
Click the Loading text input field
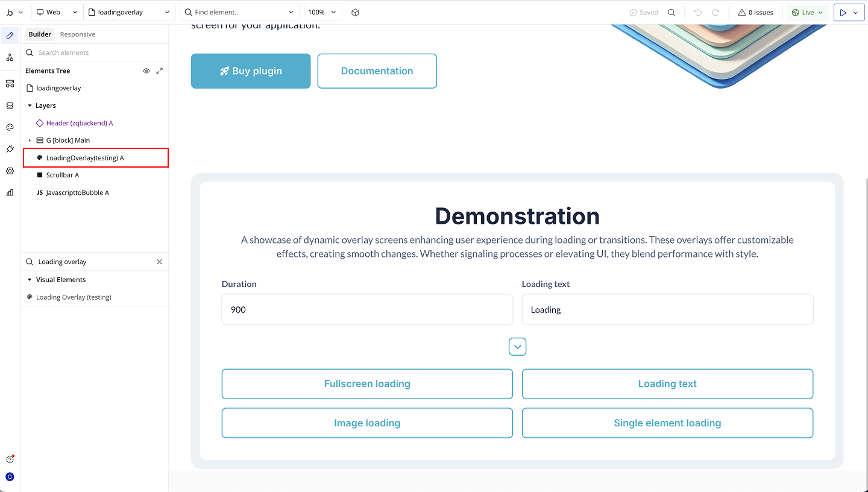(x=667, y=309)
